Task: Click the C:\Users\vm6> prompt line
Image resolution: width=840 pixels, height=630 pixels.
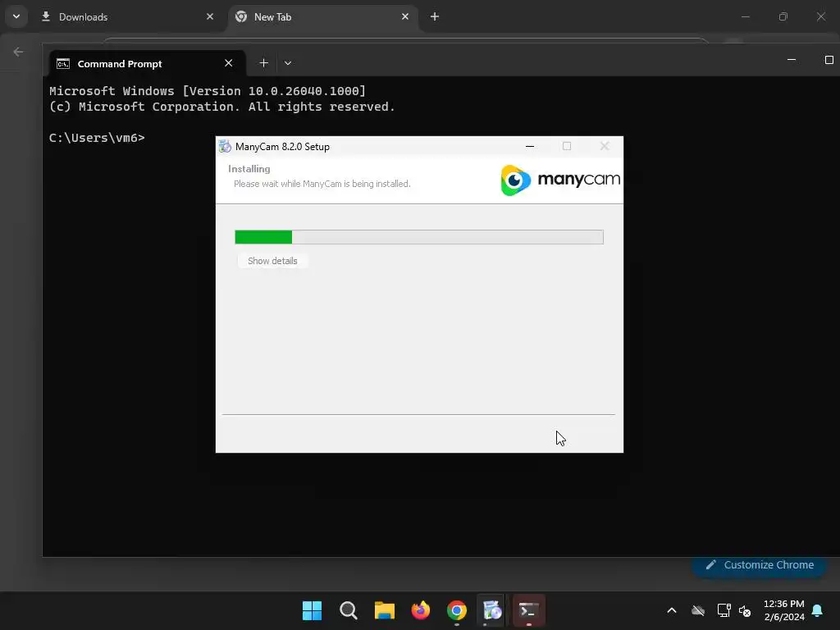Action: coord(97,138)
